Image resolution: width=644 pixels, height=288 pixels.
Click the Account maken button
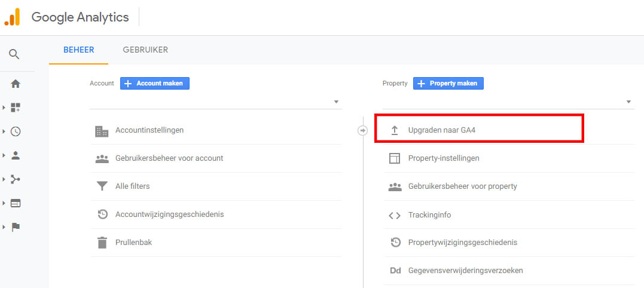(155, 84)
